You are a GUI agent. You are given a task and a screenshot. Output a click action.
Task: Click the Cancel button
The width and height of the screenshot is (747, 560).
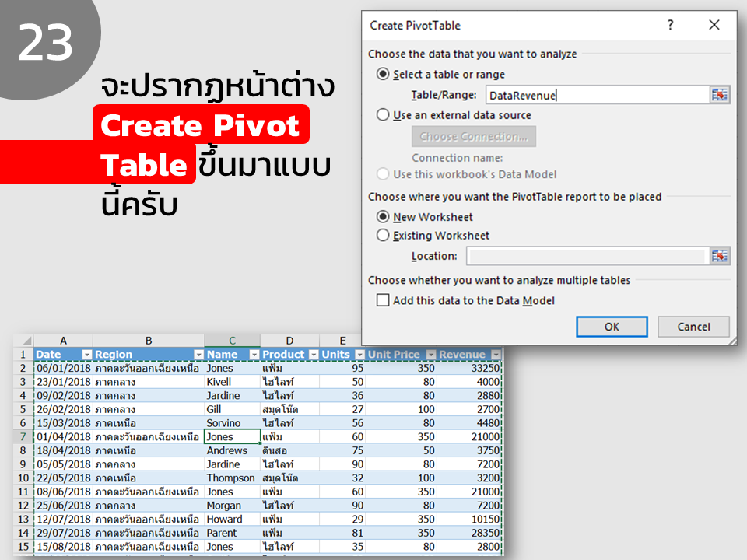coord(693,327)
